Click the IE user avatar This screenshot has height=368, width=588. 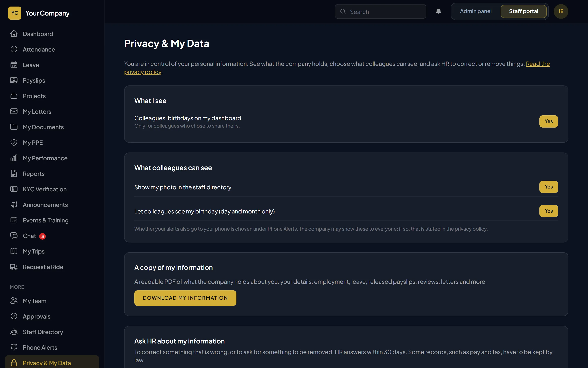(561, 11)
